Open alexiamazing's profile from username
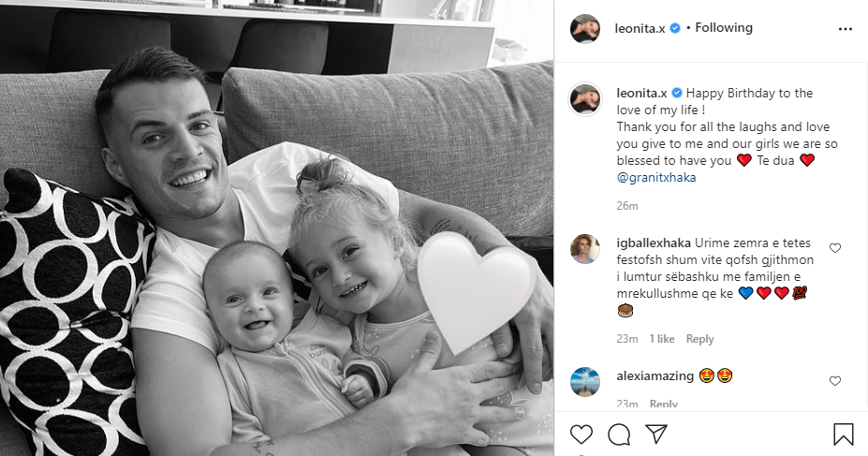868x456 pixels. [655, 375]
